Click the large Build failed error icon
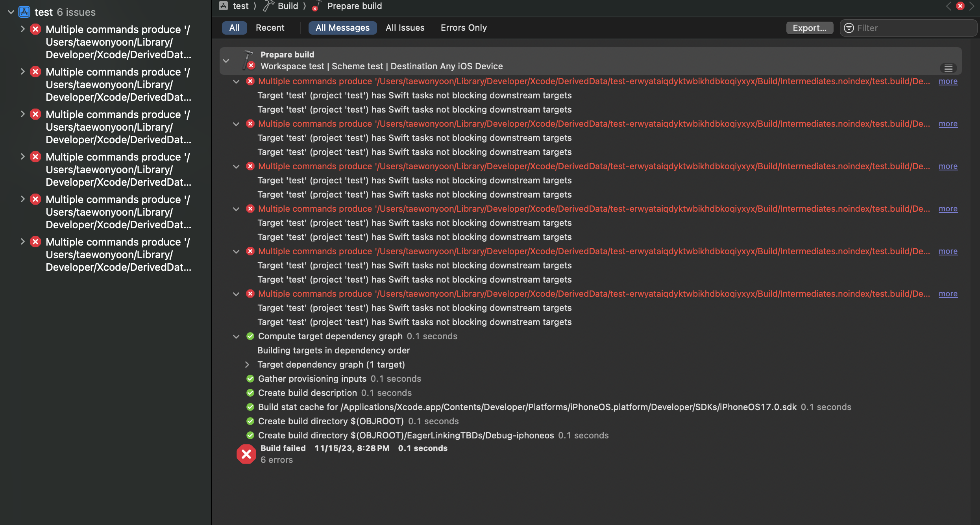This screenshot has height=525, width=980. click(246, 454)
